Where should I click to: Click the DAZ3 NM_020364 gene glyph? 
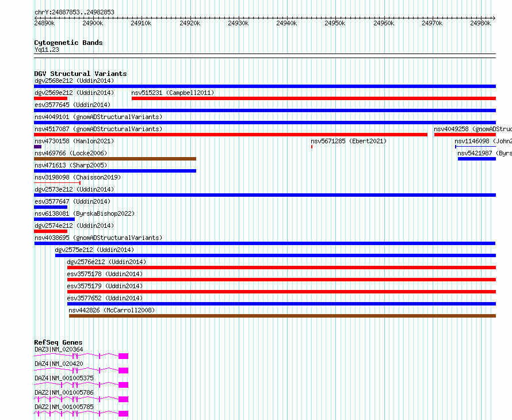click(x=81, y=356)
